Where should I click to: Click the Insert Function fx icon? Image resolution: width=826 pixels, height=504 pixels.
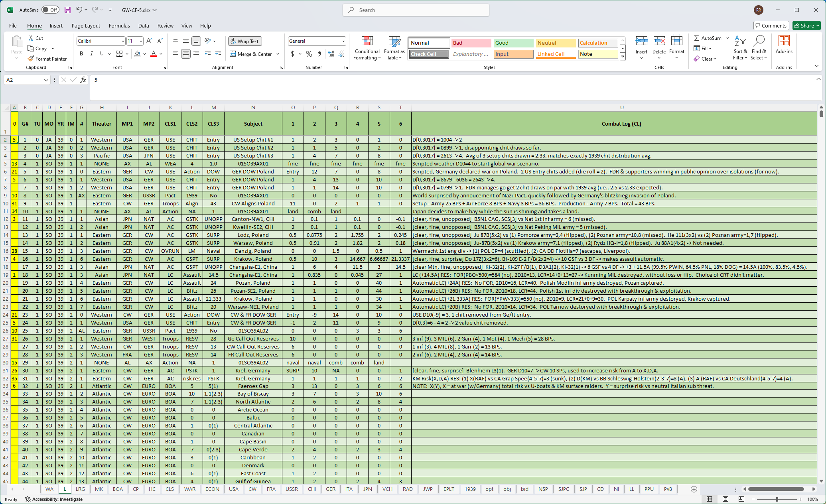[83, 80]
